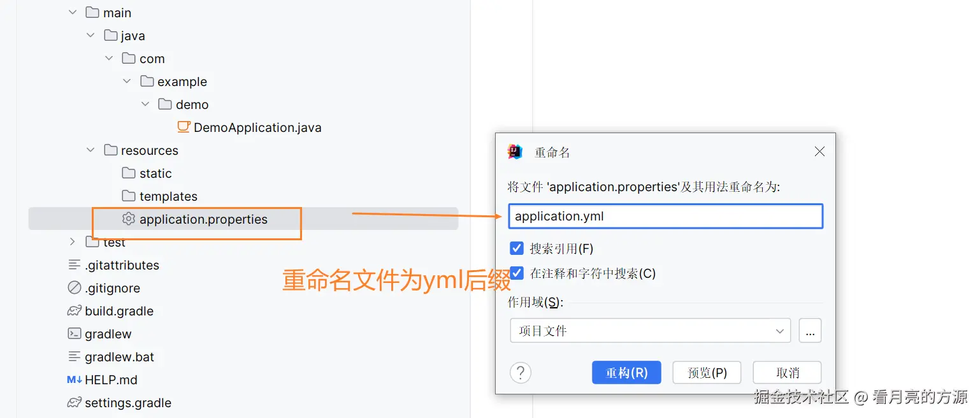The image size is (980, 418).
Task: Collapse the main folder
Action: point(73,12)
